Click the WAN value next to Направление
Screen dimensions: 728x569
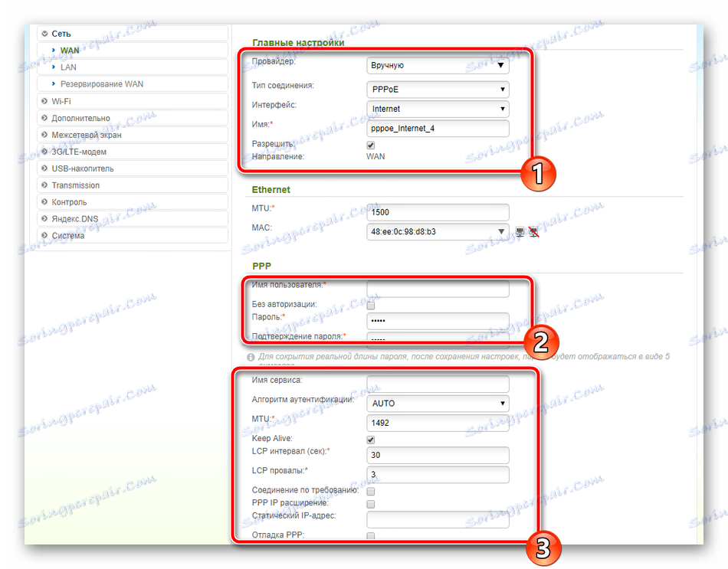point(375,156)
